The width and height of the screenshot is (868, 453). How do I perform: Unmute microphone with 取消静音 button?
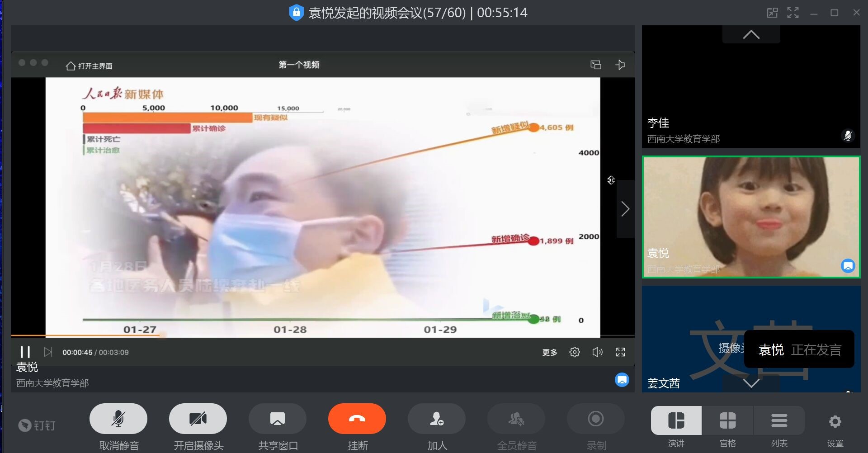118,419
